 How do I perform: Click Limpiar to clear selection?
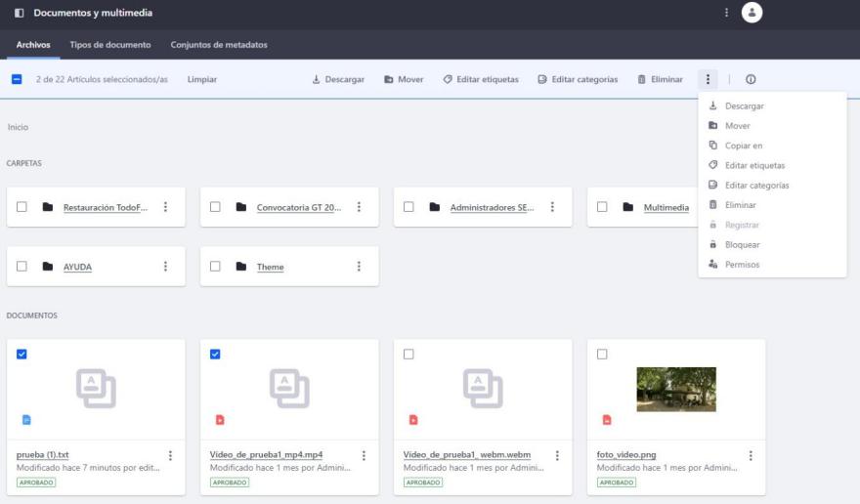click(202, 79)
